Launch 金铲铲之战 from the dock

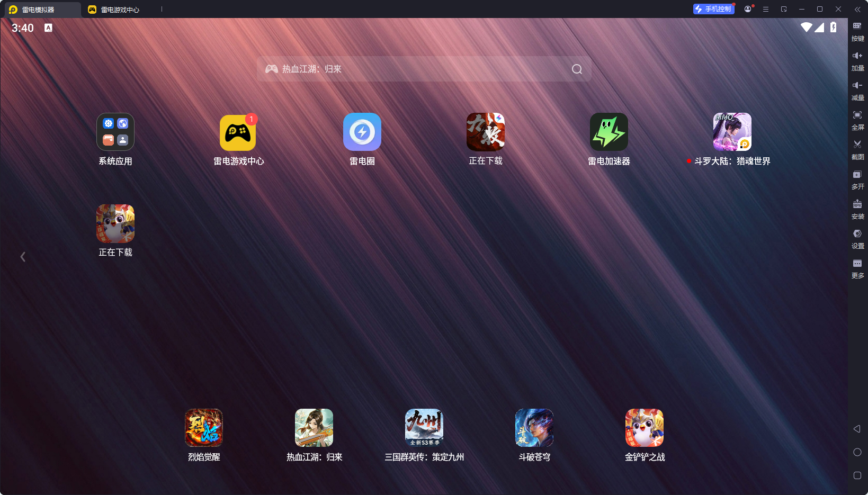tap(645, 428)
